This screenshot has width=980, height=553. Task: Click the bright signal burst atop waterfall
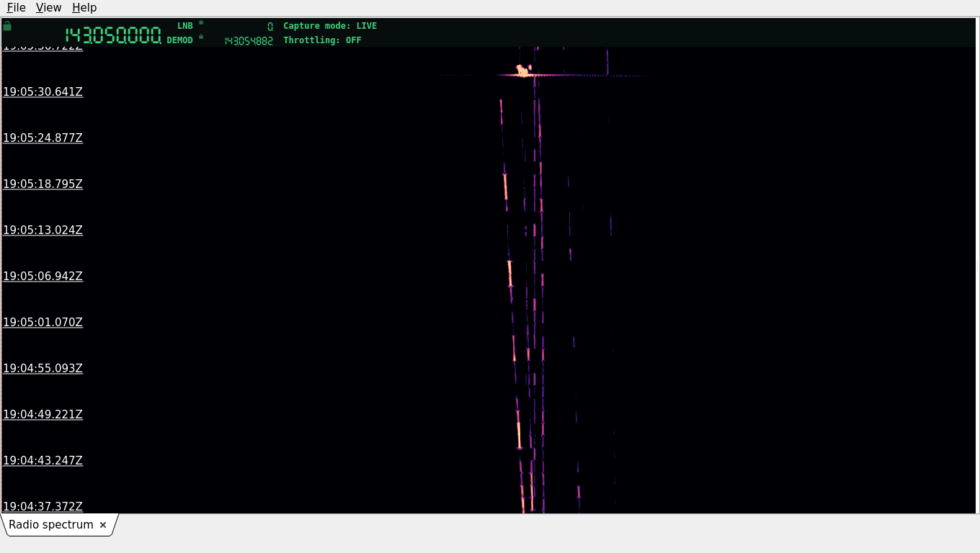[x=524, y=71]
